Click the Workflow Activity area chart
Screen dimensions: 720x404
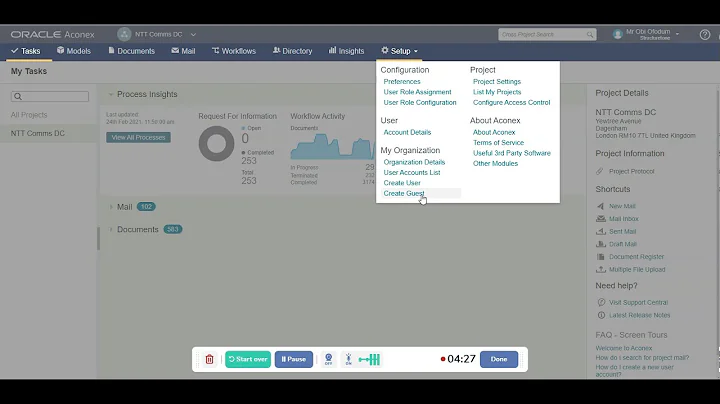pyautogui.click(x=332, y=146)
